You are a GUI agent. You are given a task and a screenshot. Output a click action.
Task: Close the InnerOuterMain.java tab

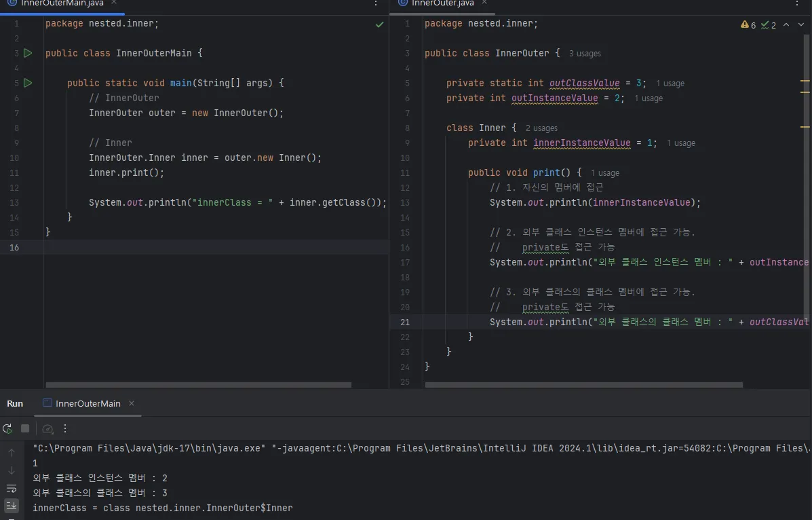[114, 3]
